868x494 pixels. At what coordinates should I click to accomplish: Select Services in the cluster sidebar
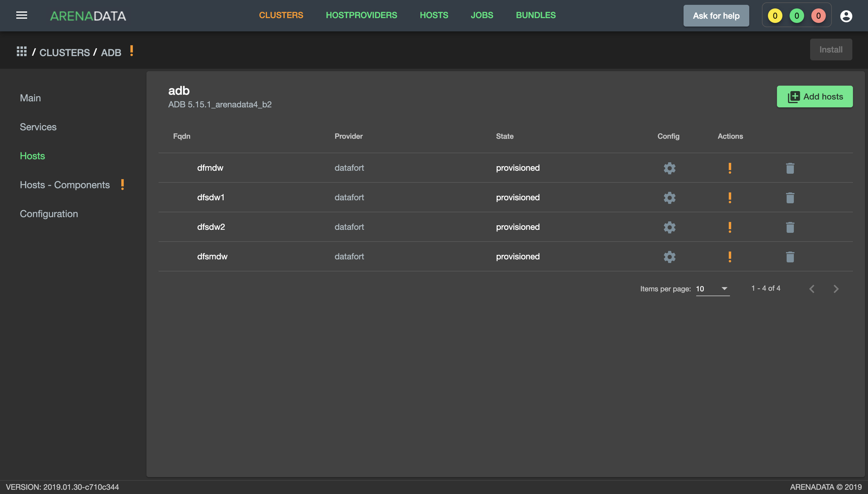tap(38, 127)
